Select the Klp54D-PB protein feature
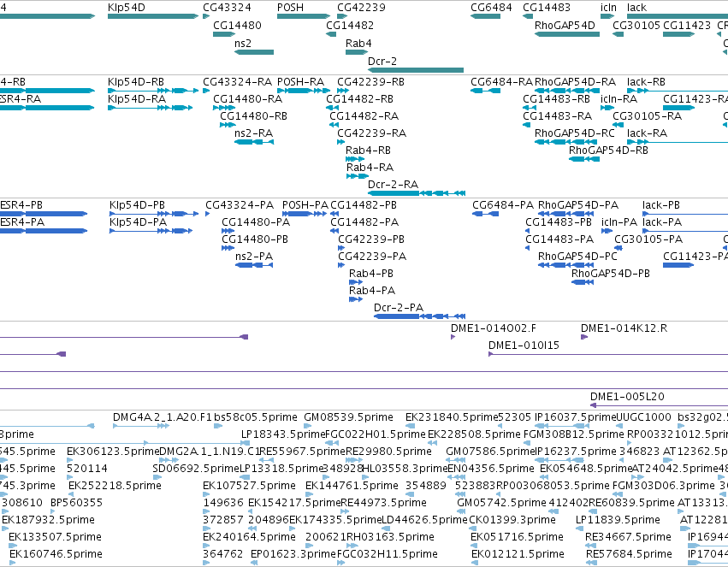Screen dimensions: 728x567 [154, 214]
